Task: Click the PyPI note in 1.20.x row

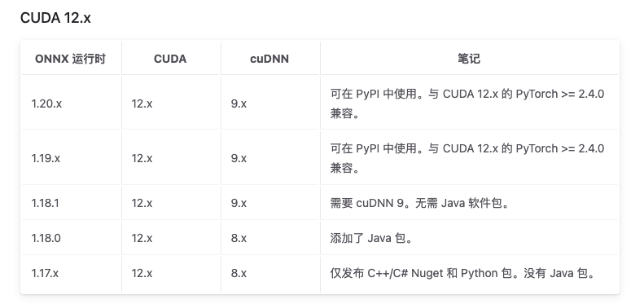Action: [x=467, y=104]
